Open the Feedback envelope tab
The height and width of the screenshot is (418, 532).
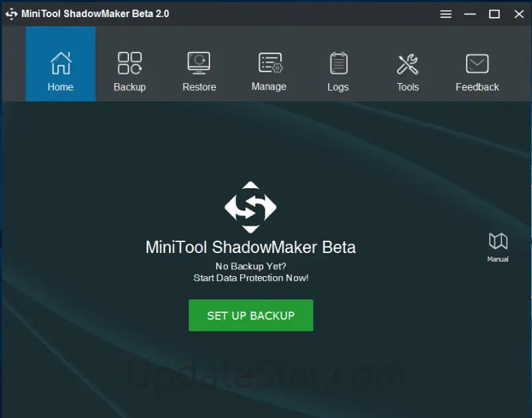(x=477, y=64)
